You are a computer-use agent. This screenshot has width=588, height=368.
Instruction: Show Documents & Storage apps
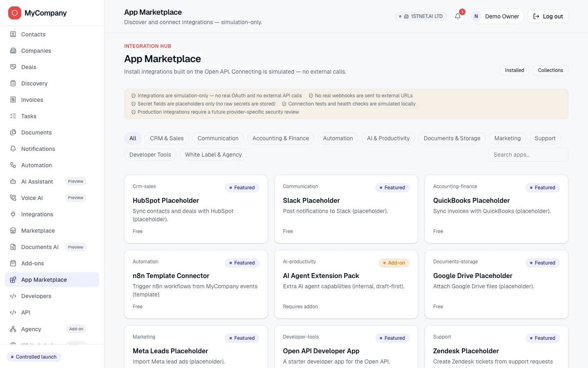click(452, 138)
